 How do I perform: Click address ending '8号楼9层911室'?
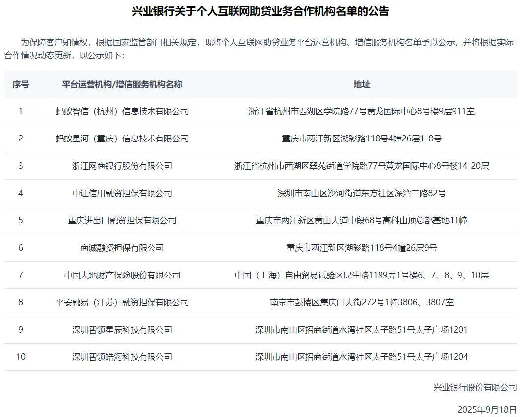[x=362, y=111]
